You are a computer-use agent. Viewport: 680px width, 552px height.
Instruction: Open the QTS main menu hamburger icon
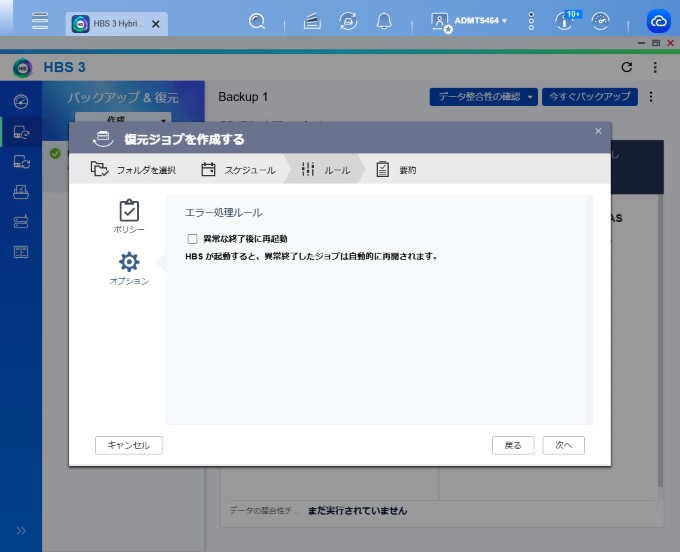pos(40,20)
